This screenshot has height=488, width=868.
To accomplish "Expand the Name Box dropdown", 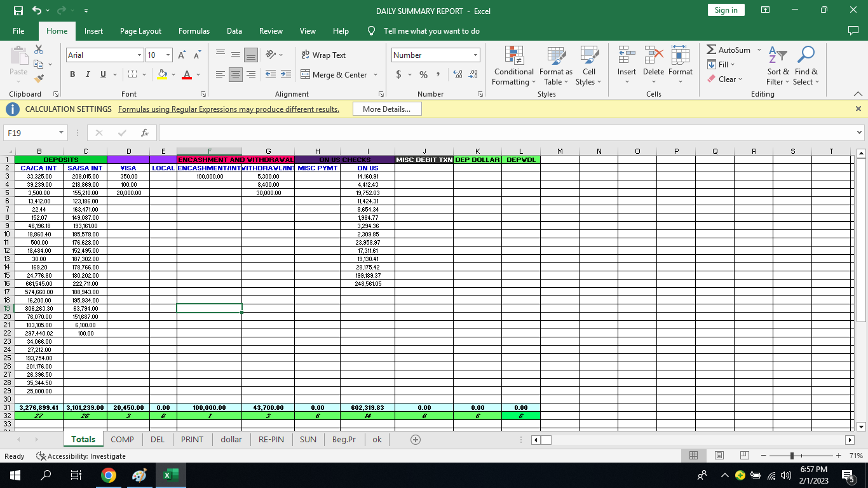I will coord(62,133).
